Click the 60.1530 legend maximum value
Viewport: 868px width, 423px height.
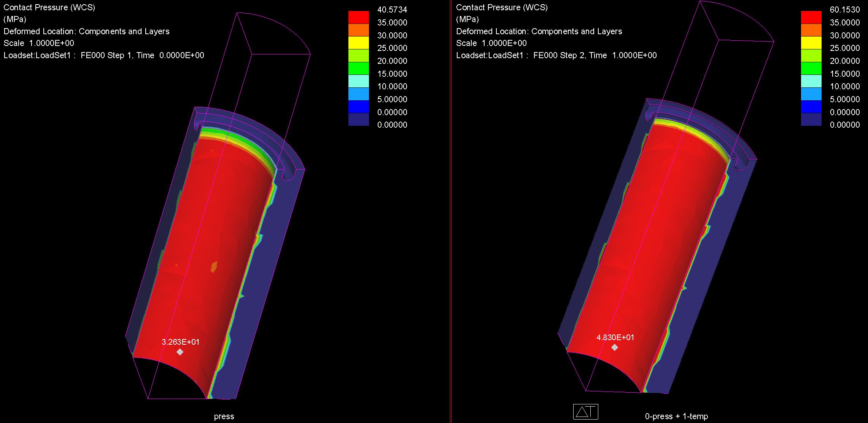pos(844,10)
